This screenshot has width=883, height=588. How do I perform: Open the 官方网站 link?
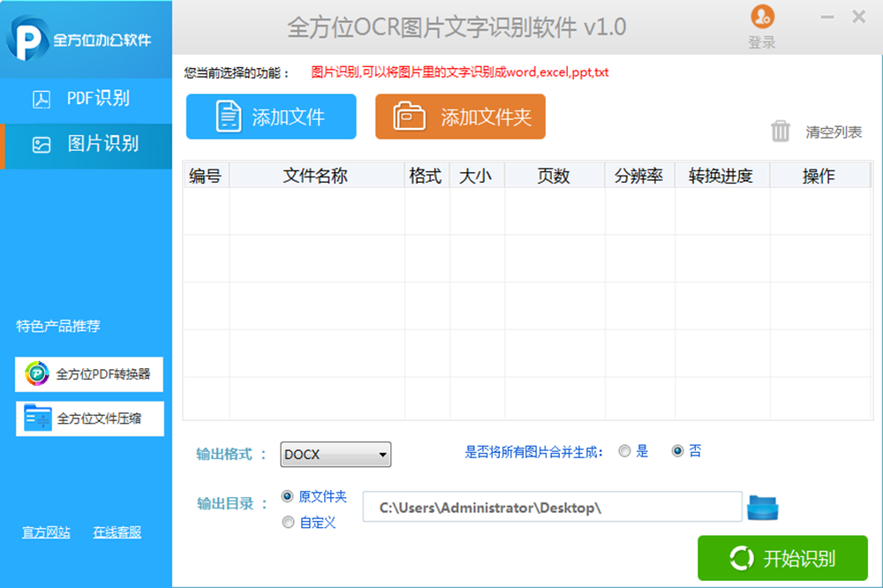pyautogui.click(x=46, y=532)
